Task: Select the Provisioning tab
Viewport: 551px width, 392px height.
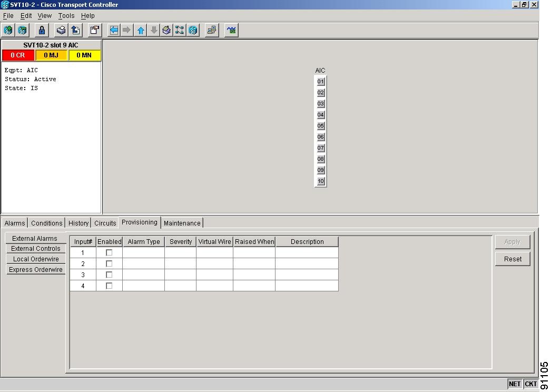Action: [x=140, y=222]
